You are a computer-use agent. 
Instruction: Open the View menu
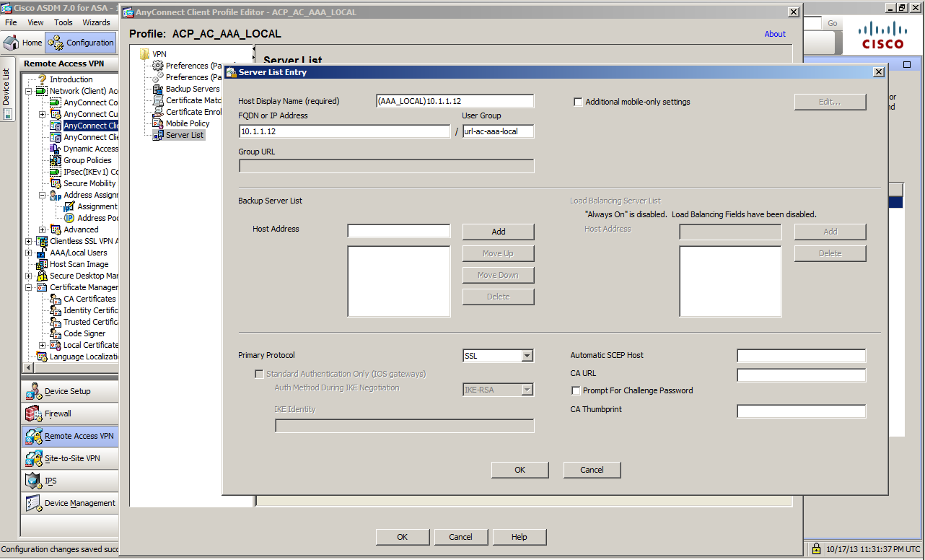35,22
